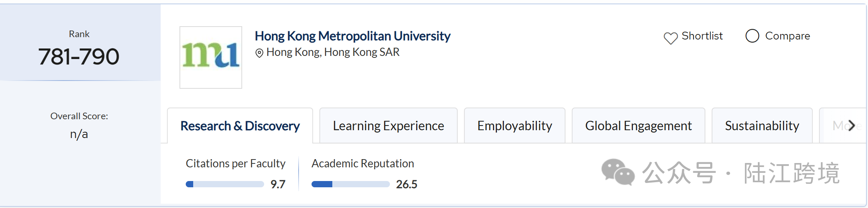
Task: Select the Compare radio circle
Action: click(752, 36)
